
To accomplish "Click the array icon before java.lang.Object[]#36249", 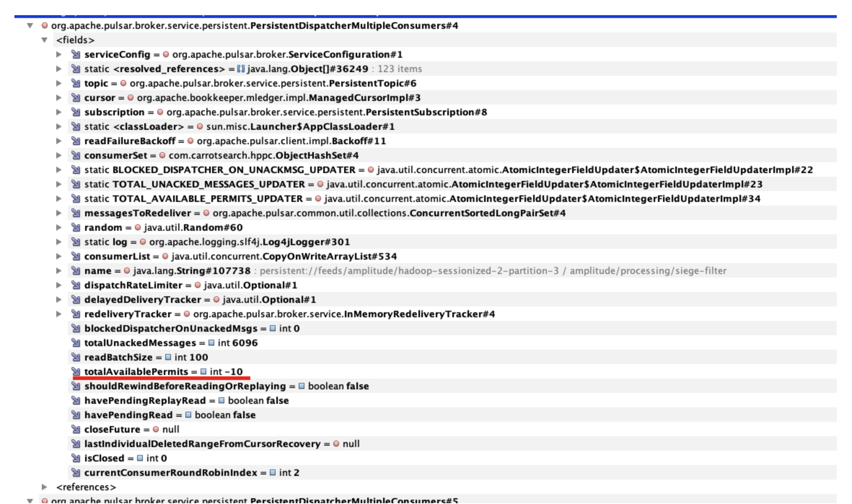I will 241,69.
